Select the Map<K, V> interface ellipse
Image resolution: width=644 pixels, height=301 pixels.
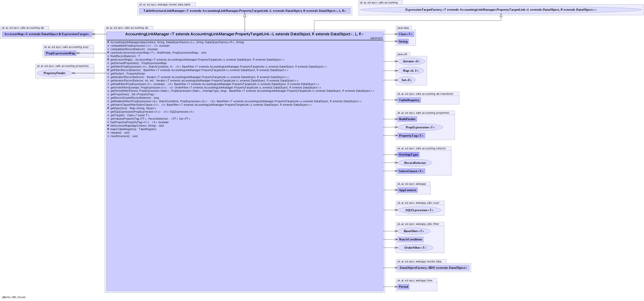coord(410,71)
